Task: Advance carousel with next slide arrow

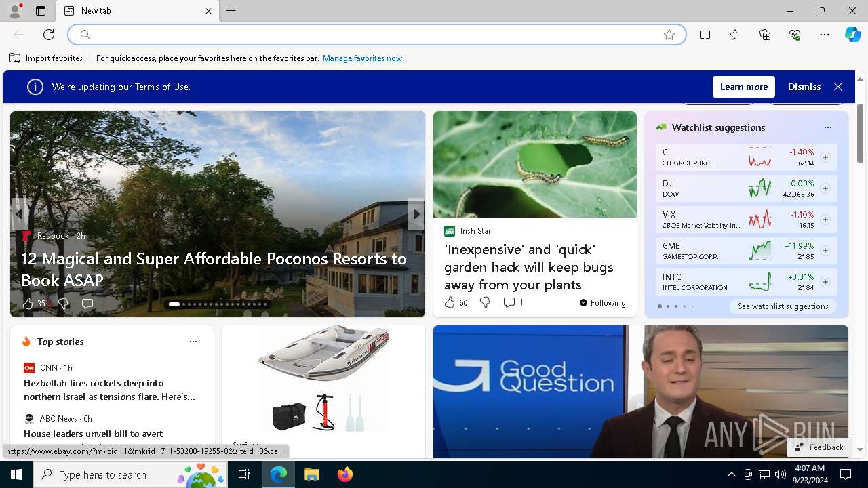Action: [x=416, y=214]
